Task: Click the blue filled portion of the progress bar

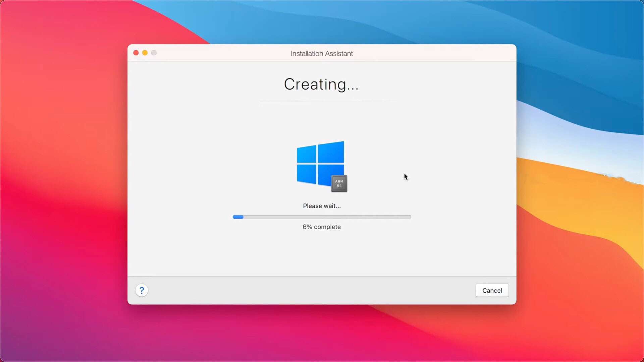Action: (x=238, y=217)
